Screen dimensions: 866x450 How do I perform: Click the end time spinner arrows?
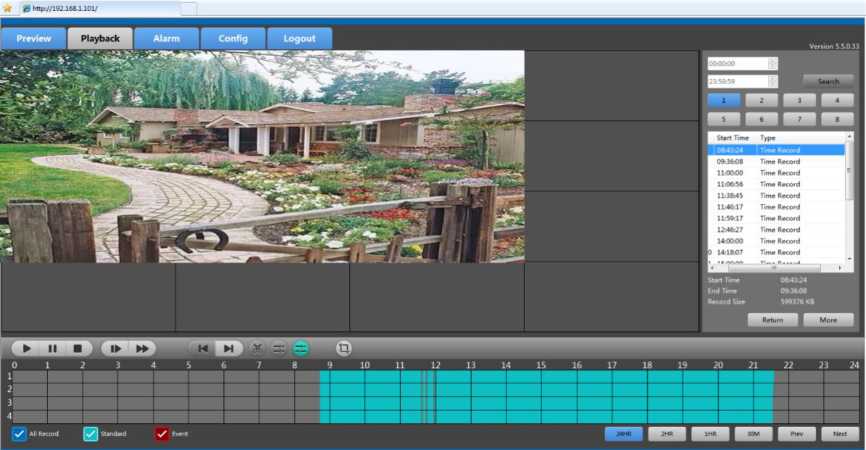(772, 81)
